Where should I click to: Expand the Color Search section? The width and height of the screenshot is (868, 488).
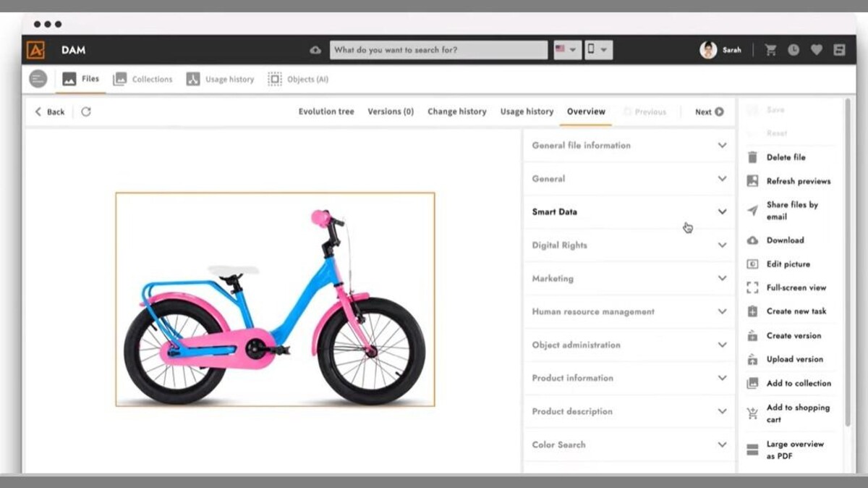629,445
